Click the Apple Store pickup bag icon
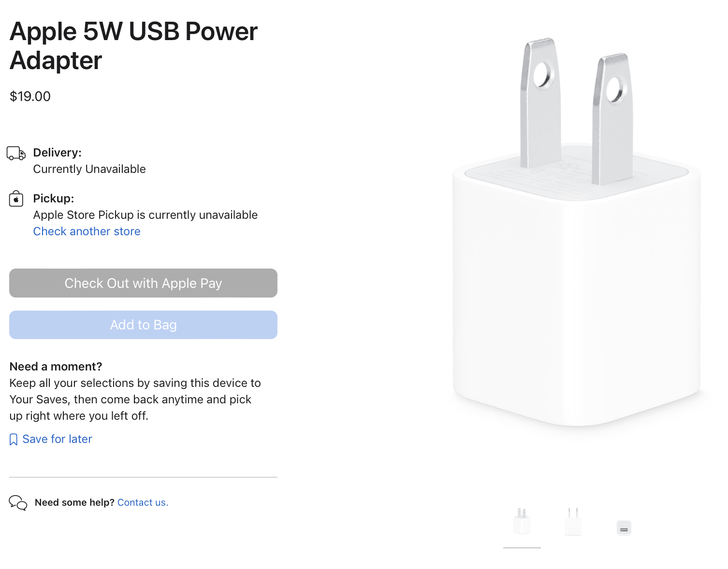This screenshot has height=569, width=728. (16, 199)
